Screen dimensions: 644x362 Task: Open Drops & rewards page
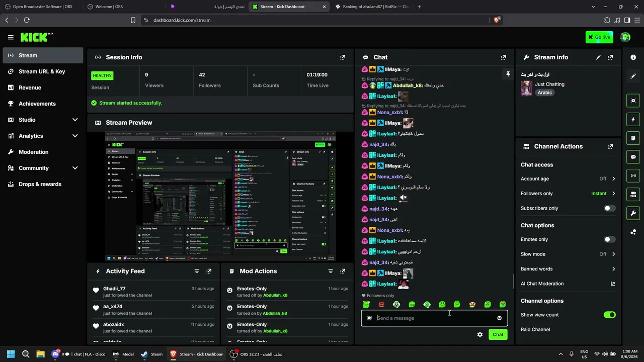[43, 184]
